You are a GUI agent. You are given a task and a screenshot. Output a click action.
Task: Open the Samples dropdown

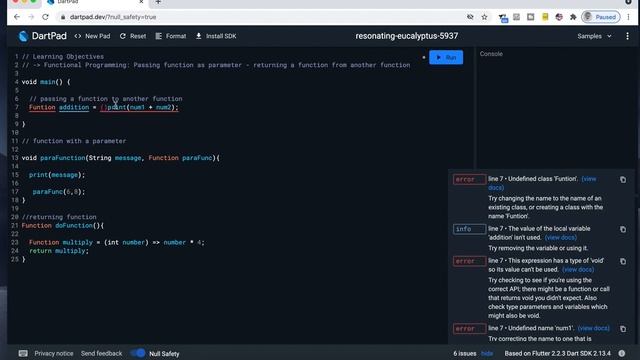tap(594, 36)
